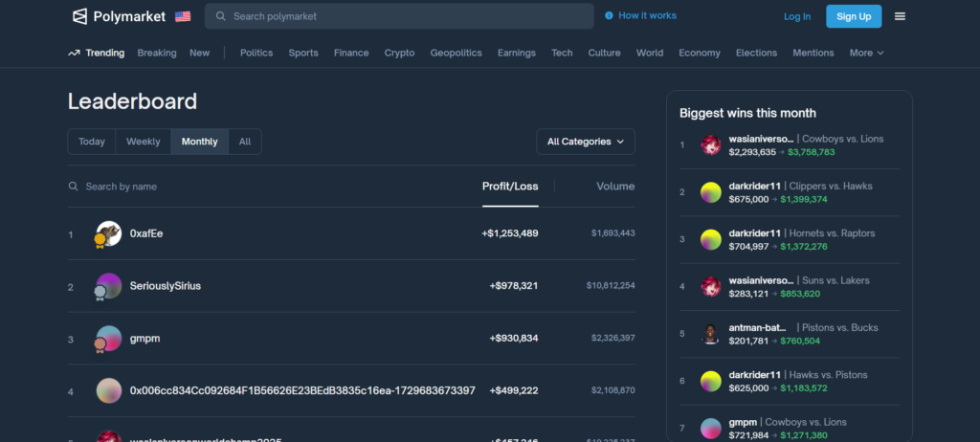
Task: Click the $10,812,254 volume value
Action: point(611,286)
